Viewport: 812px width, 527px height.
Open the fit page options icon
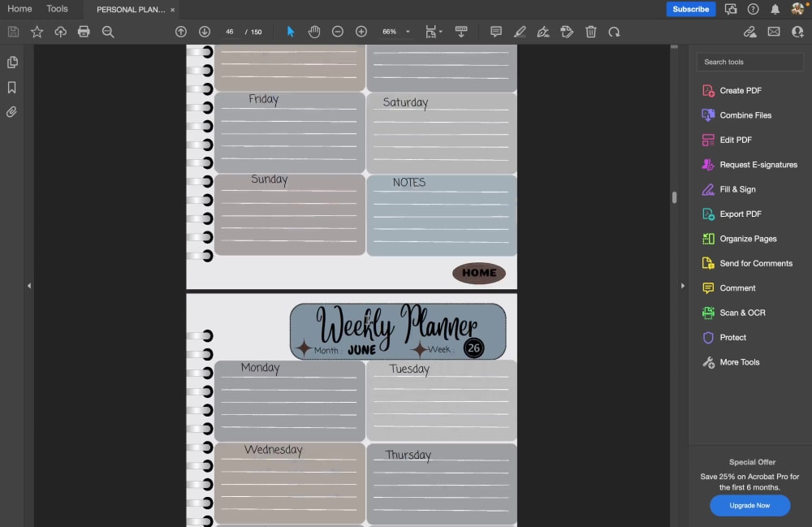tap(433, 32)
